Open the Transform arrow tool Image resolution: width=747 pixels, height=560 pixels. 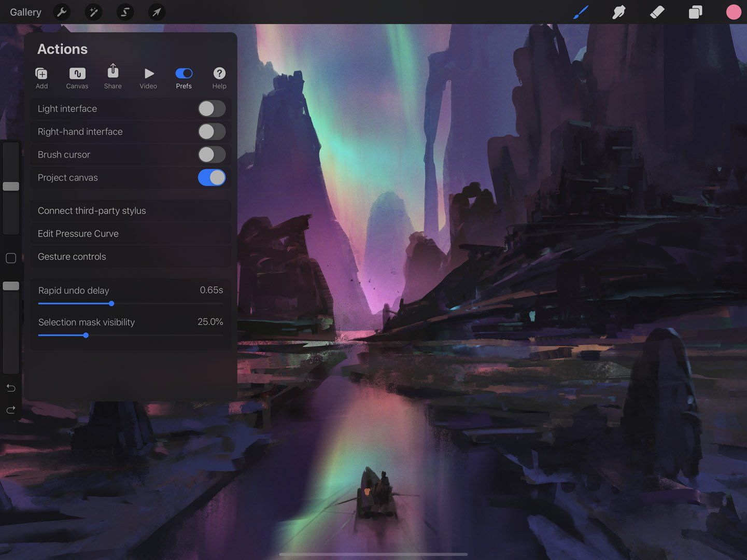157,12
